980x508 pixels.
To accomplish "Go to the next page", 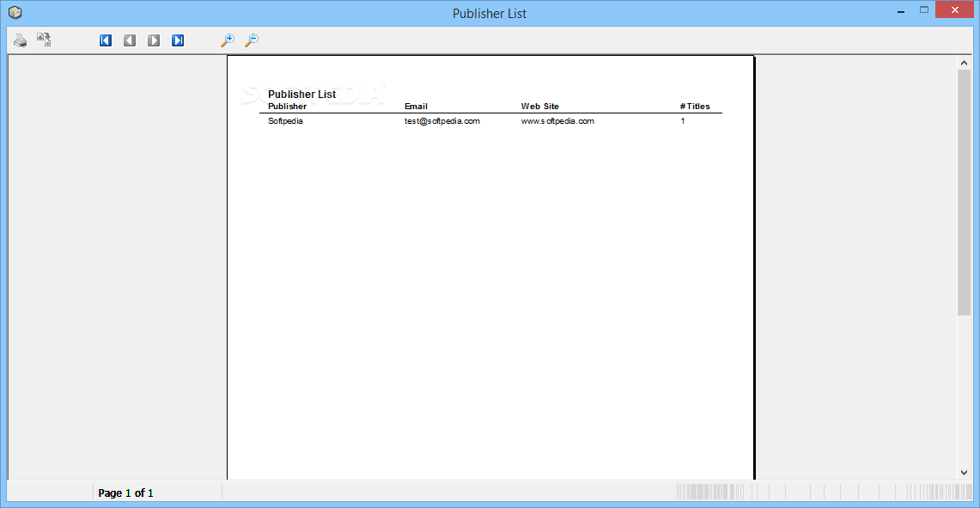I will 154,40.
